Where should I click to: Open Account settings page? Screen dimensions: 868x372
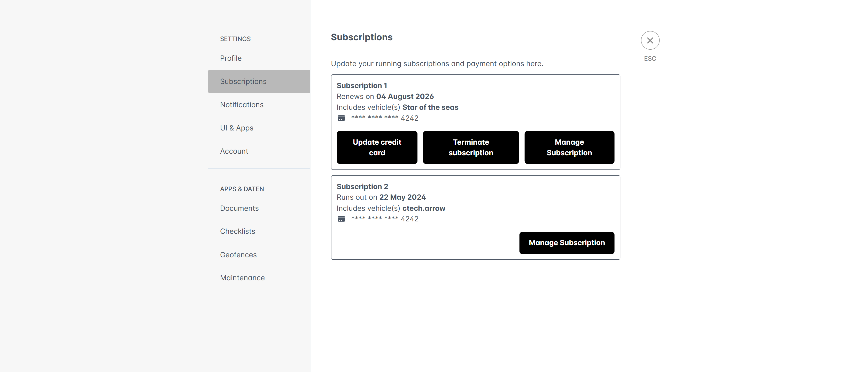(234, 151)
